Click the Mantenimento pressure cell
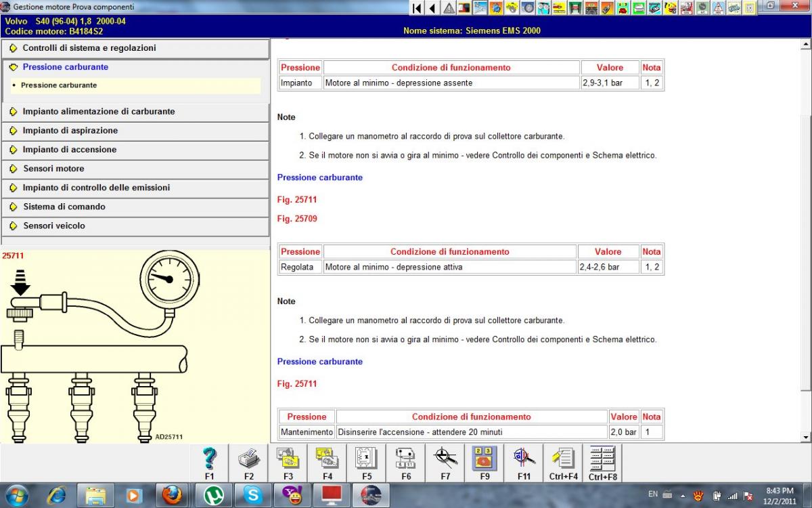 307,432
